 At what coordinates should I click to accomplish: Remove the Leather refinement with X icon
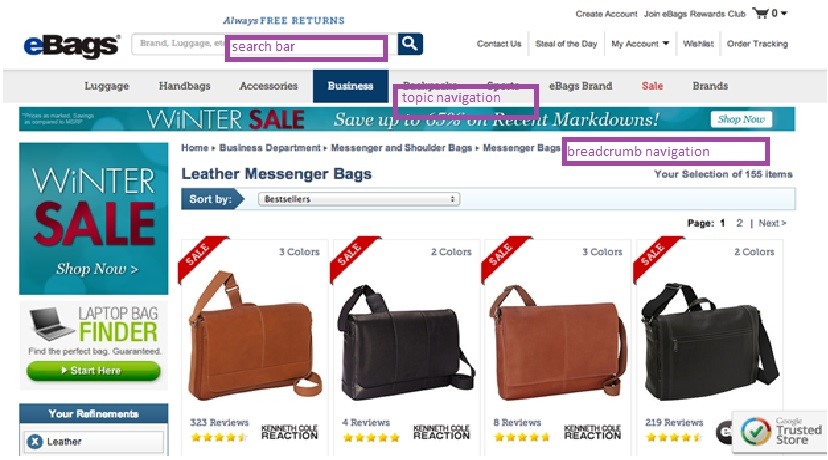click(x=35, y=442)
